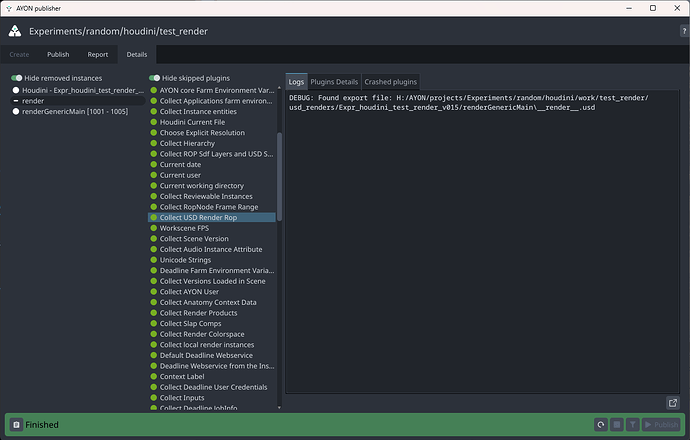Toggle Hide removed instances switch

[16, 78]
